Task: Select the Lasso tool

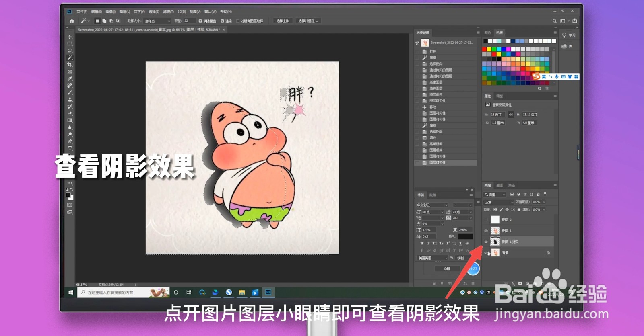Action: (70, 51)
